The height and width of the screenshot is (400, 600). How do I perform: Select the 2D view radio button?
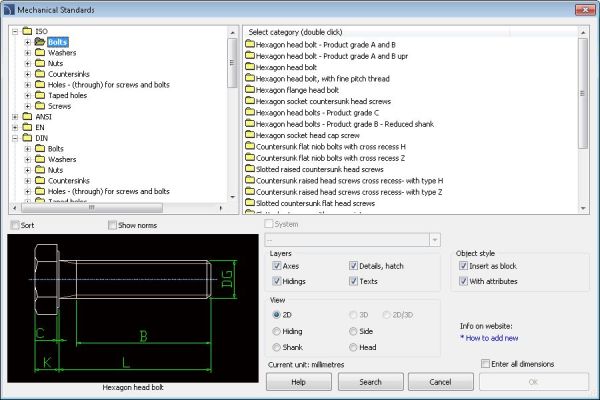[276, 315]
